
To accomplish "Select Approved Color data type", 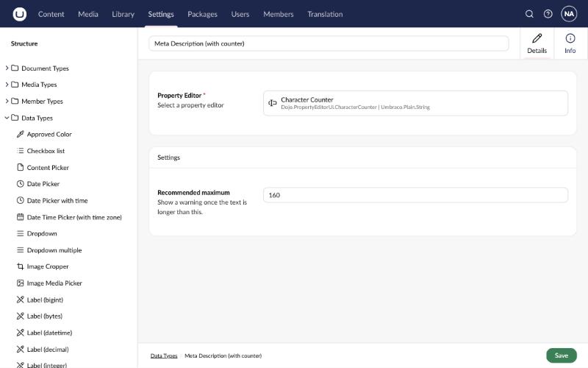I will pos(49,134).
